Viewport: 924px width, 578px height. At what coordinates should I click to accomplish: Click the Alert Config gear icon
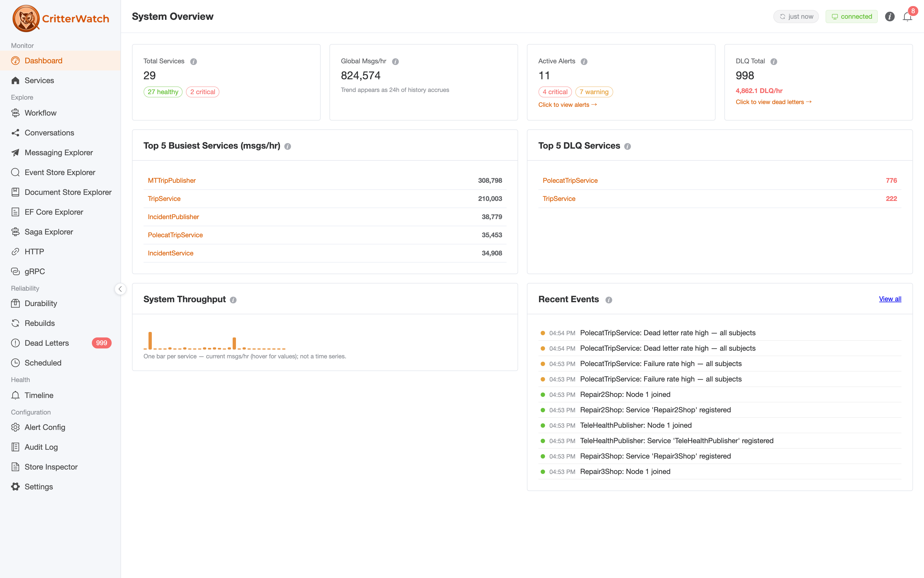[15, 427]
